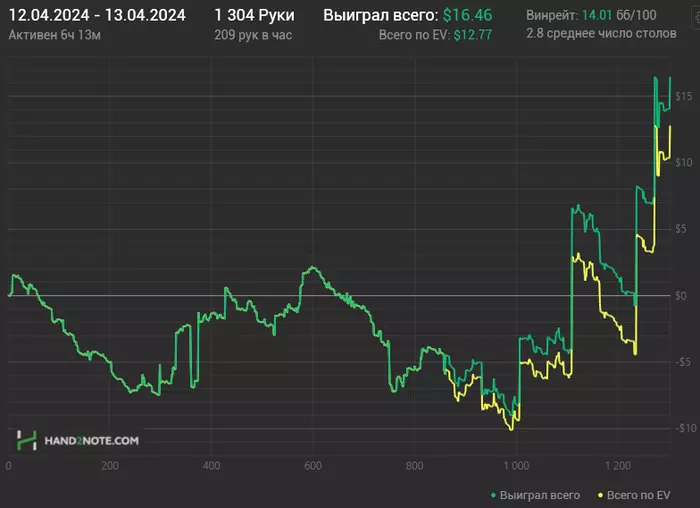Click the -$10 y-axis label
Image resolution: width=700 pixels, height=508 pixels.
[x=685, y=429]
